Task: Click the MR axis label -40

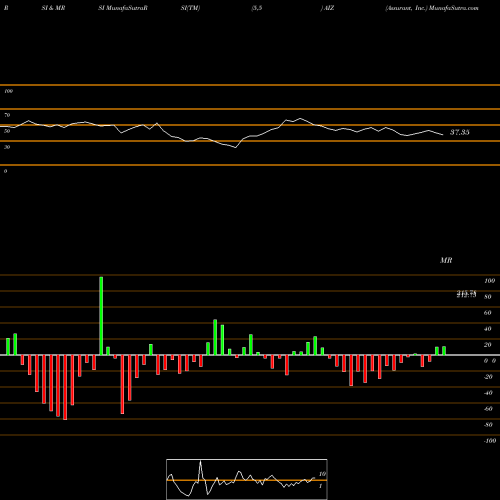Action: click(x=488, y=393)
